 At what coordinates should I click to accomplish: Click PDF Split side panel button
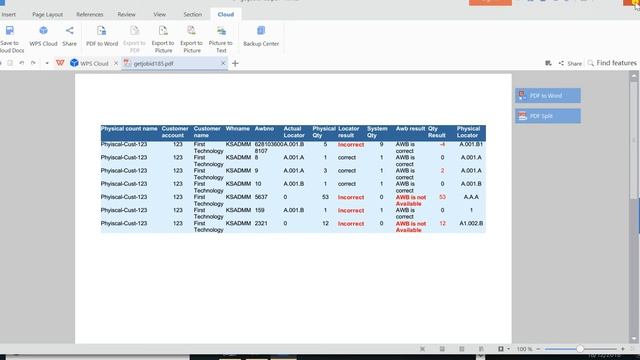pyautogui.click(x=548, y=116)
